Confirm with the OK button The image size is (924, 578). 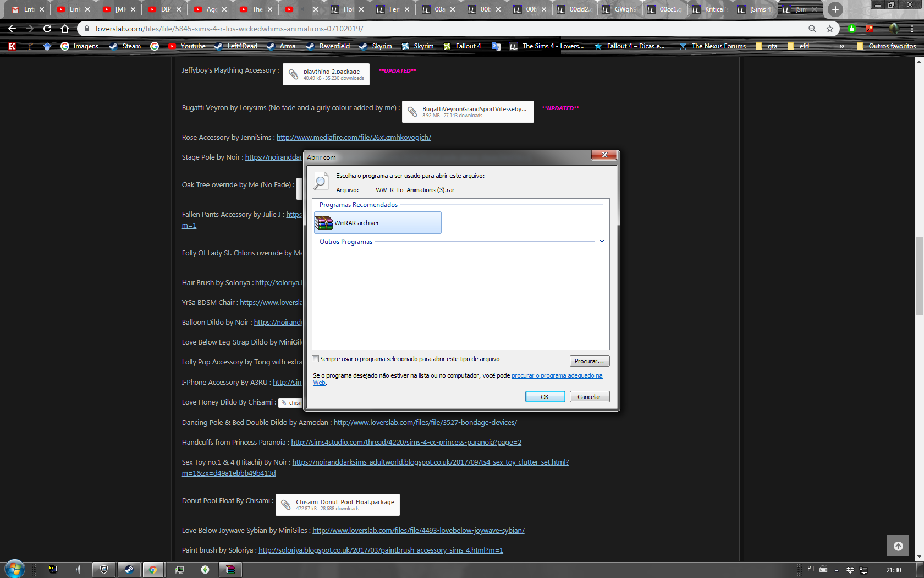(x=544, y=397)
